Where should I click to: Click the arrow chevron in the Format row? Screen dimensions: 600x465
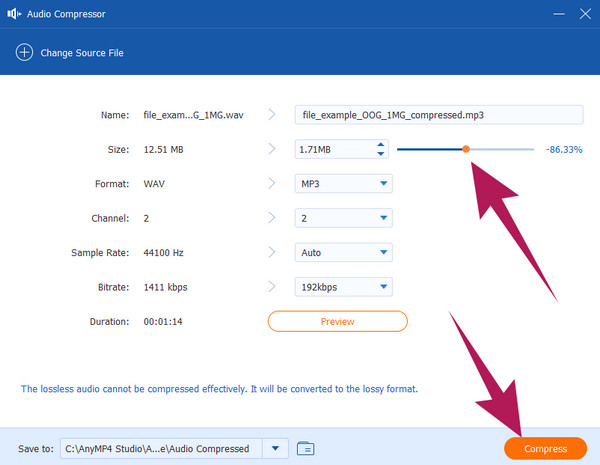pyautogui.click(x=271, y=183)
